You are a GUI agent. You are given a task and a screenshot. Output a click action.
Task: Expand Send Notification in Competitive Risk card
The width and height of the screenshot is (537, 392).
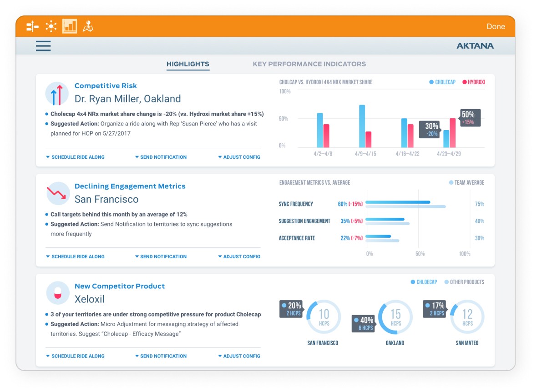click(x=161, y=157)
